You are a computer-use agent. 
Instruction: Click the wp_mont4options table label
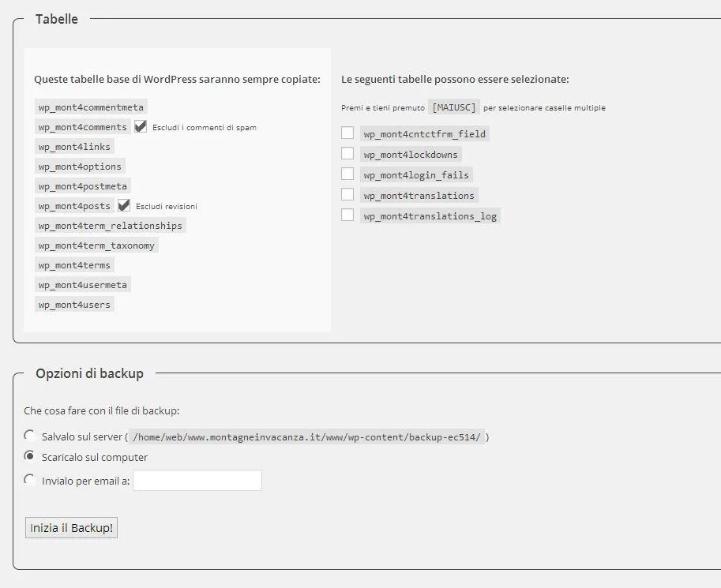pyautogui.click(x=79, y=166)
